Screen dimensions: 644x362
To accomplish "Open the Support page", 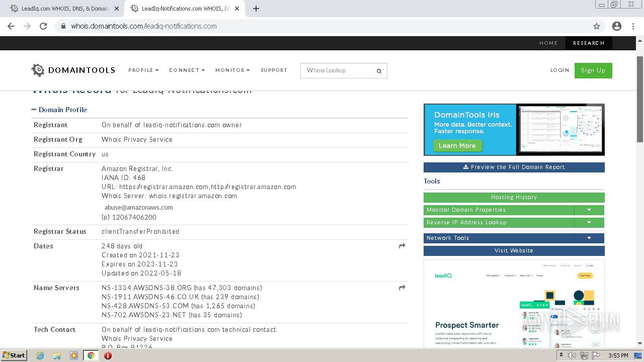I will pyautogui.click(x=274, y=70).
